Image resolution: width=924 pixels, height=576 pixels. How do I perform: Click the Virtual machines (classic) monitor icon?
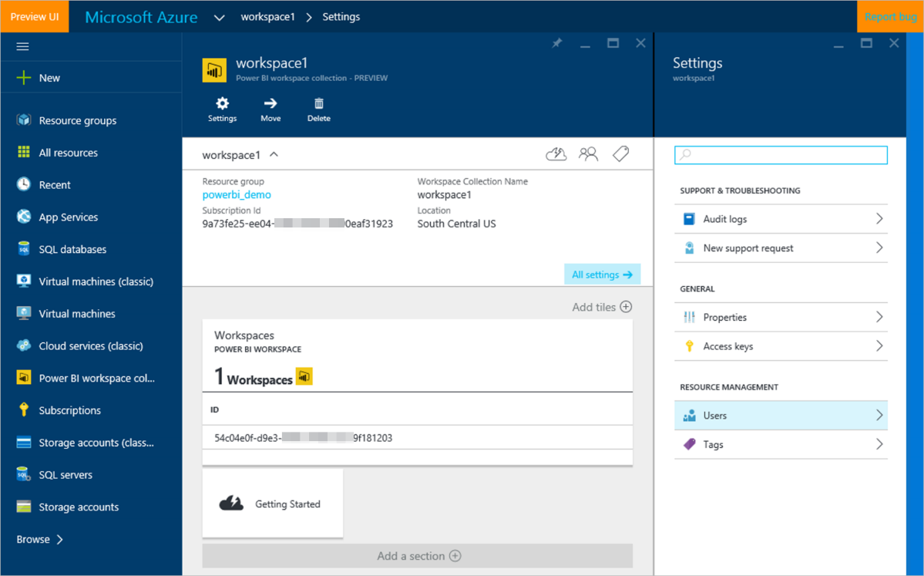tap(24, 281)
